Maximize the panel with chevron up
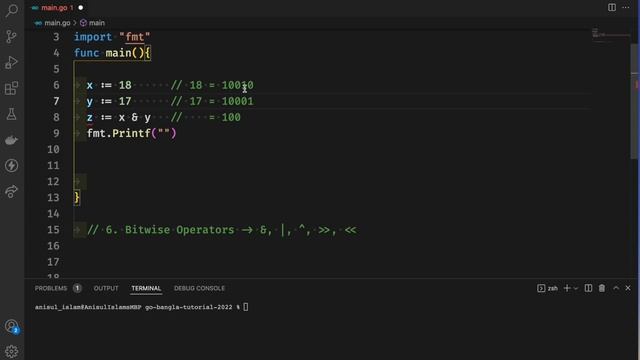The width and height of the screenshot is (640, 360). [616, 288]
